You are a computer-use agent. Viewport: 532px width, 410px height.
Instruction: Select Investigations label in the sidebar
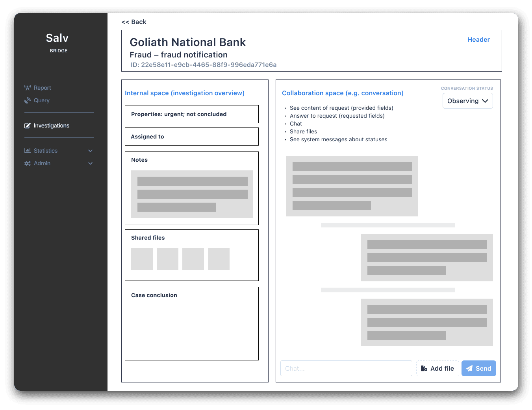pos(52,126)
